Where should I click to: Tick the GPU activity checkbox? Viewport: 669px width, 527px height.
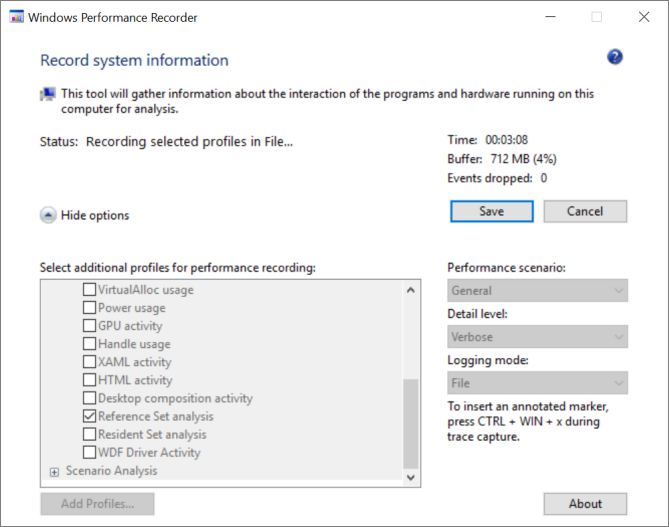pyautogui.click(x=89, y=326)
